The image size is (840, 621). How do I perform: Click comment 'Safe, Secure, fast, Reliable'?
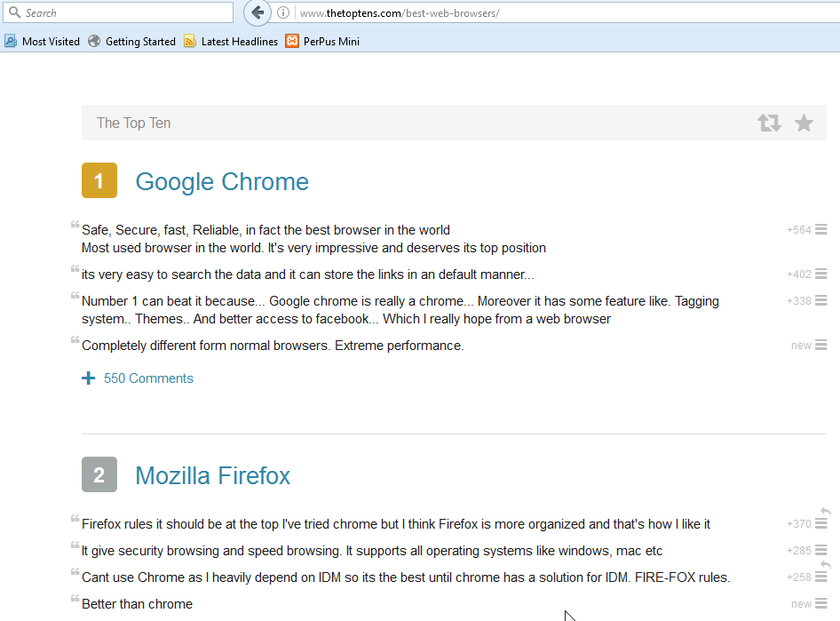[313, 239]
